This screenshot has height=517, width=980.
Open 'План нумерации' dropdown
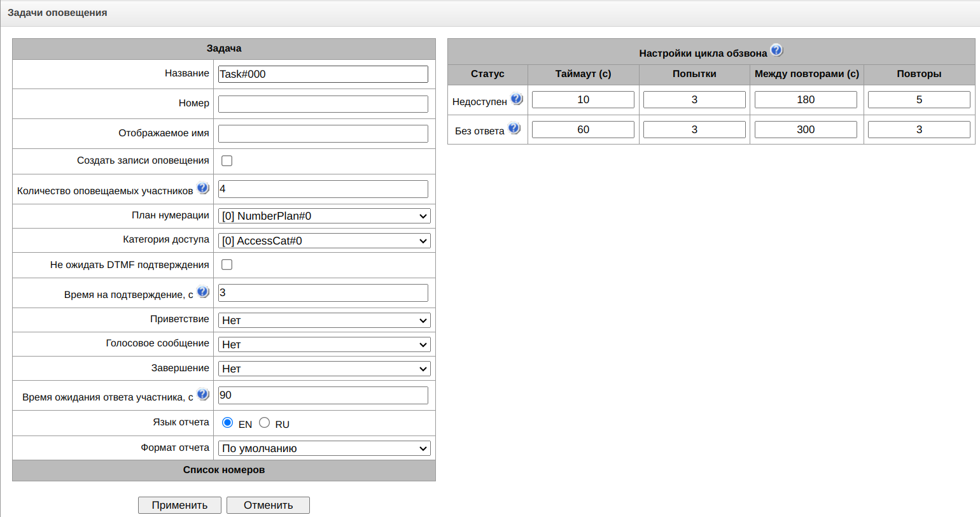pos(324,216)
